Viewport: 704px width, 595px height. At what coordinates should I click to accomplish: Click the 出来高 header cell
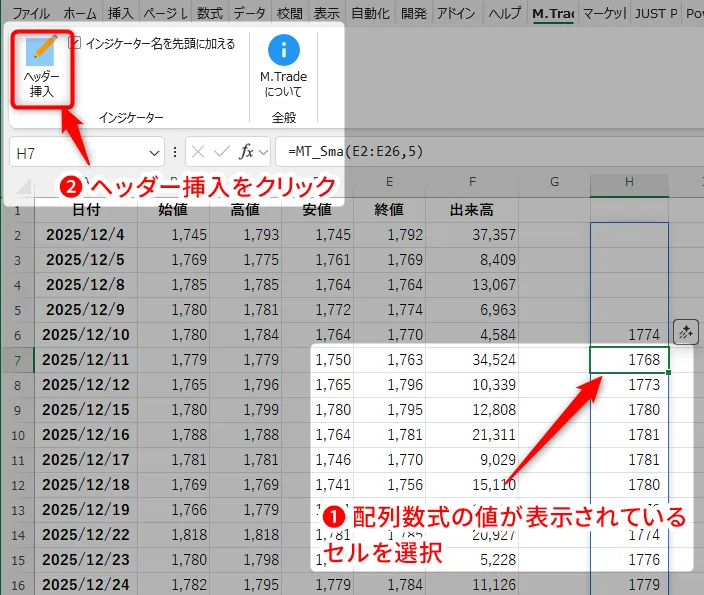(x=472, y=210)
